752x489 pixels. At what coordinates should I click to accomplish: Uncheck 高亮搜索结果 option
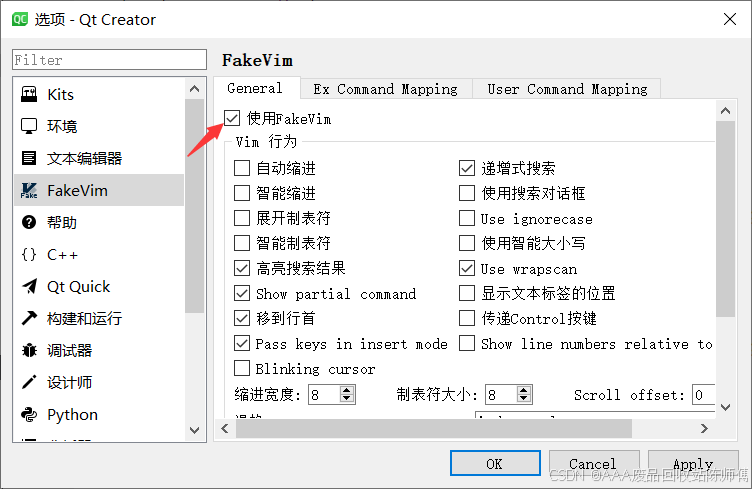242,268
